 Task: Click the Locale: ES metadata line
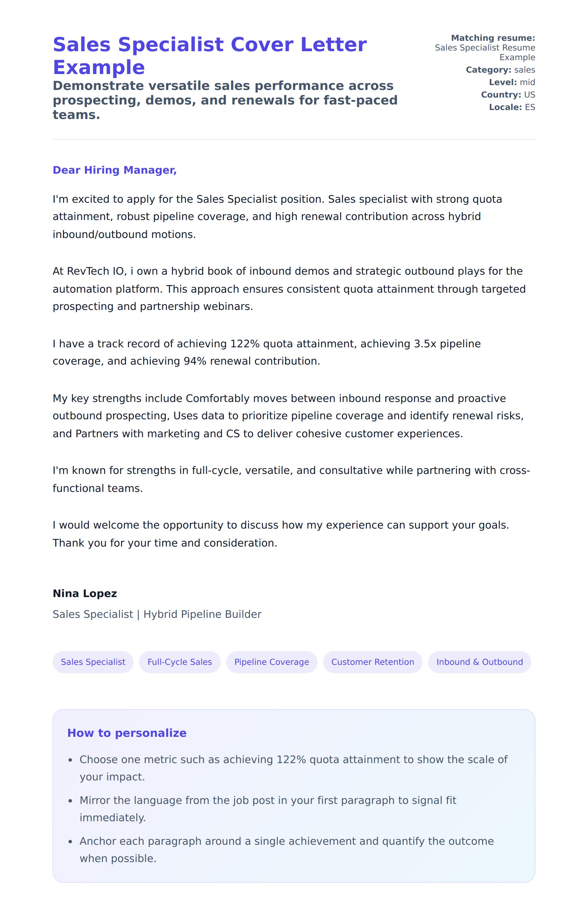(x=512, y=107)
